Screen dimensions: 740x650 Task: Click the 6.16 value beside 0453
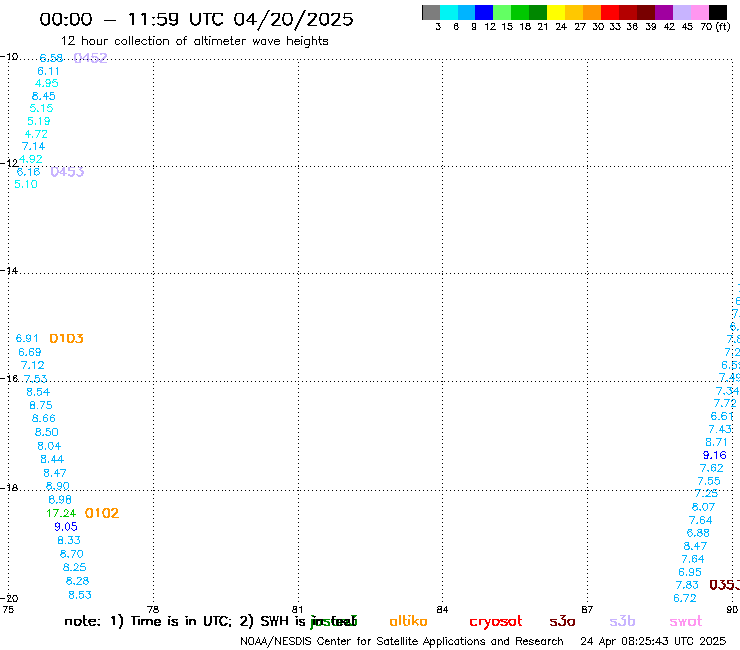pyautogui.click(x=28, y=172)
